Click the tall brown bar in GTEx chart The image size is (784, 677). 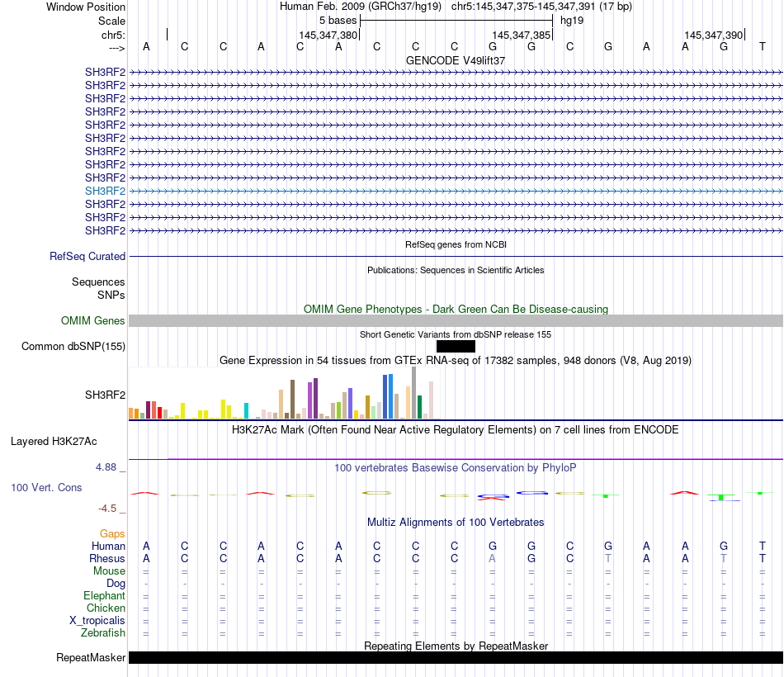tap(292, 400)
